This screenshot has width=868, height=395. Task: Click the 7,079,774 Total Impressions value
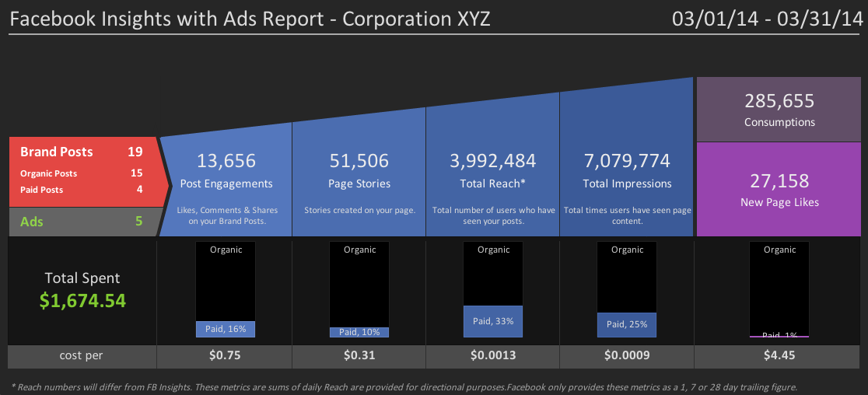[x=627, y=160]
